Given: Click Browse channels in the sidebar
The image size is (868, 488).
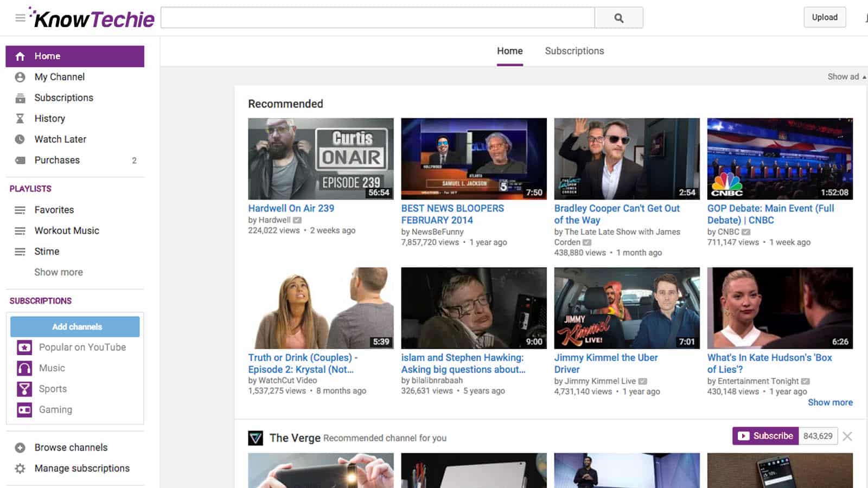Looking at the screenshot, I should pos(71,448).
